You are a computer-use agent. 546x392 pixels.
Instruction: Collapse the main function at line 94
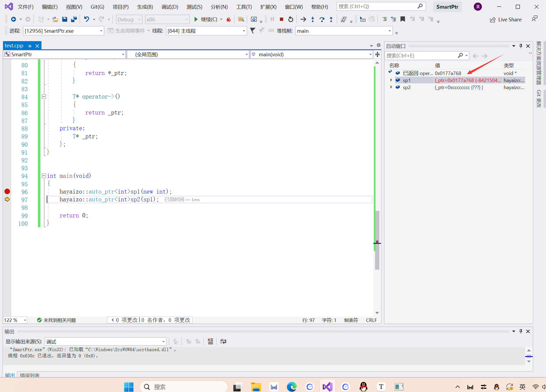pos(44,176)
